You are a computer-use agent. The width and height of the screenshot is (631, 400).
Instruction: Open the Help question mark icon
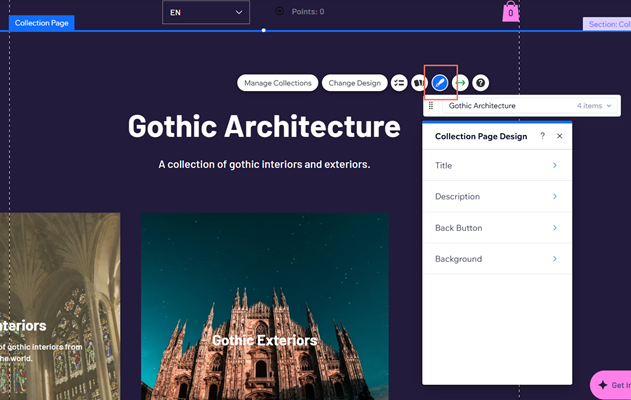tap(481, 83)
